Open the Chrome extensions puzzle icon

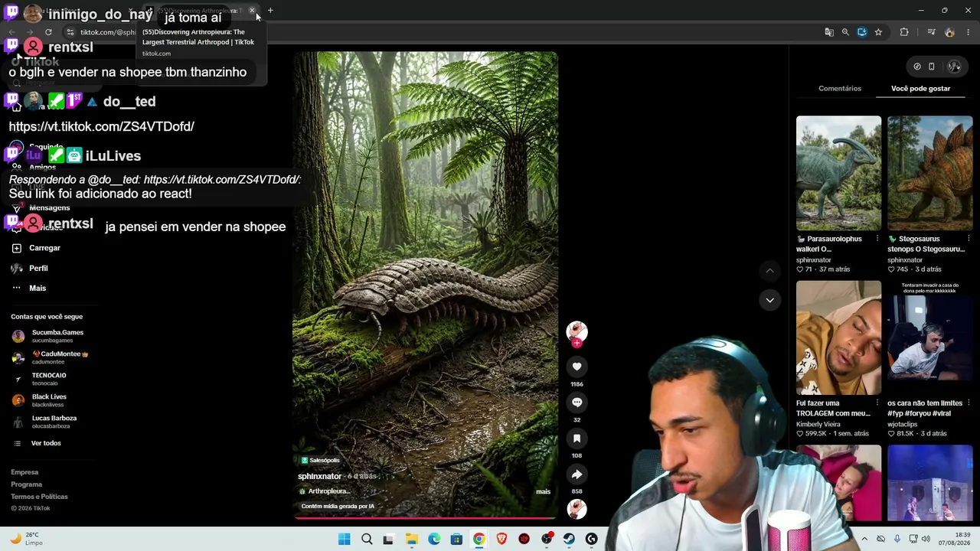pos(904,32)
